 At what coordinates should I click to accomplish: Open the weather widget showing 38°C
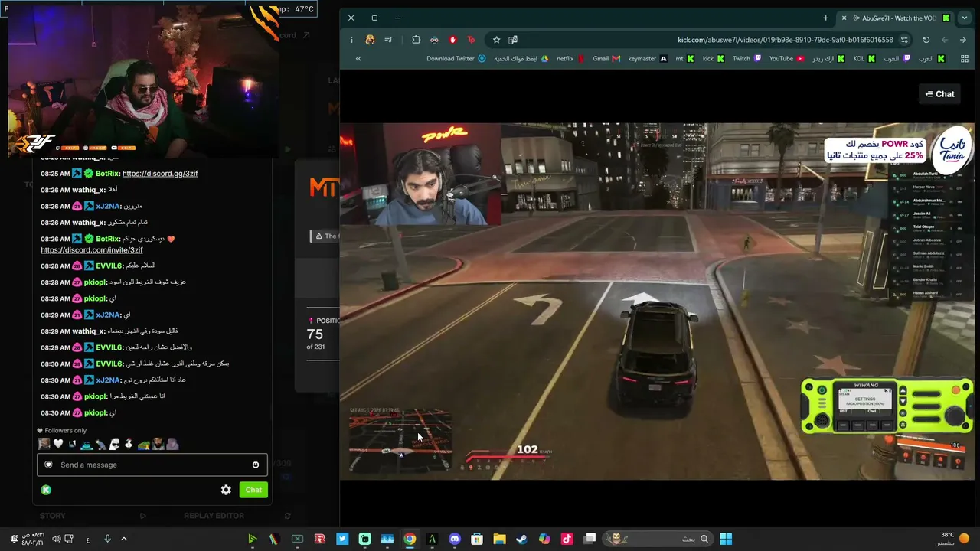(x=953, y=539)
